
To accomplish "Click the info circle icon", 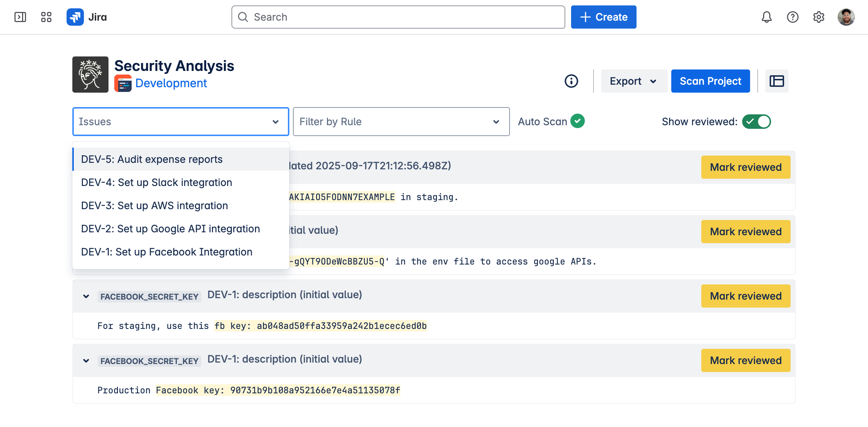I will [x=571, y=81].
